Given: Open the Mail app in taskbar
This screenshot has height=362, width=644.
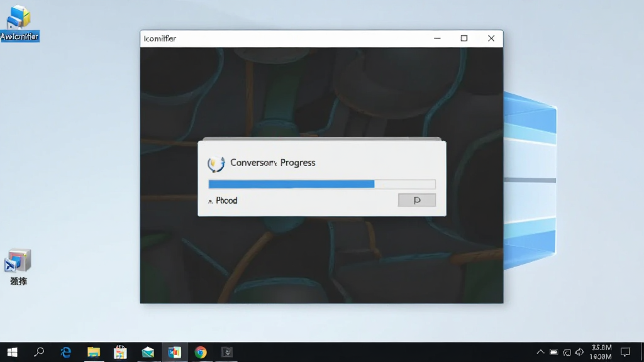Looking at the screenshot, I should 148,352.
